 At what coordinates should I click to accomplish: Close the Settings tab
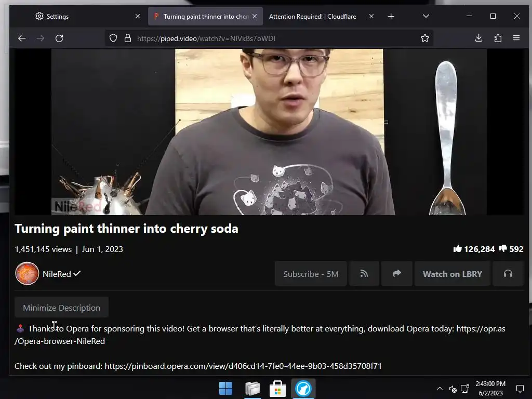pyautogui.click(x=137, y=16)
